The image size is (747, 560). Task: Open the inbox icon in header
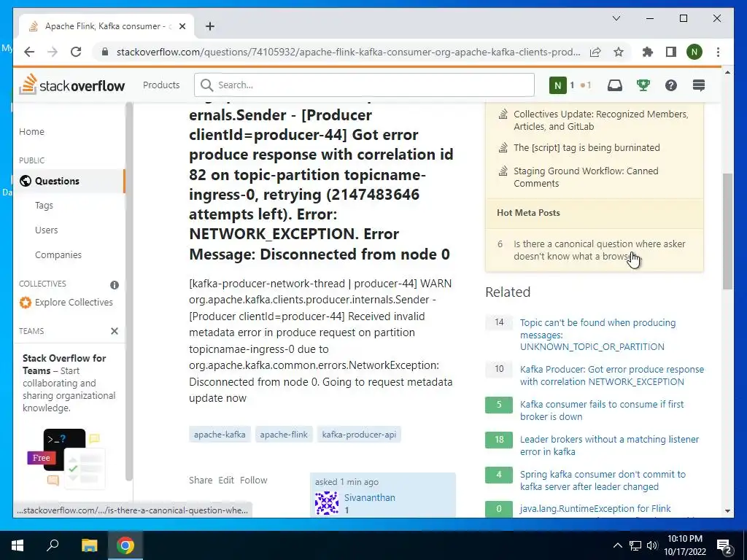(x=614, y=85)
